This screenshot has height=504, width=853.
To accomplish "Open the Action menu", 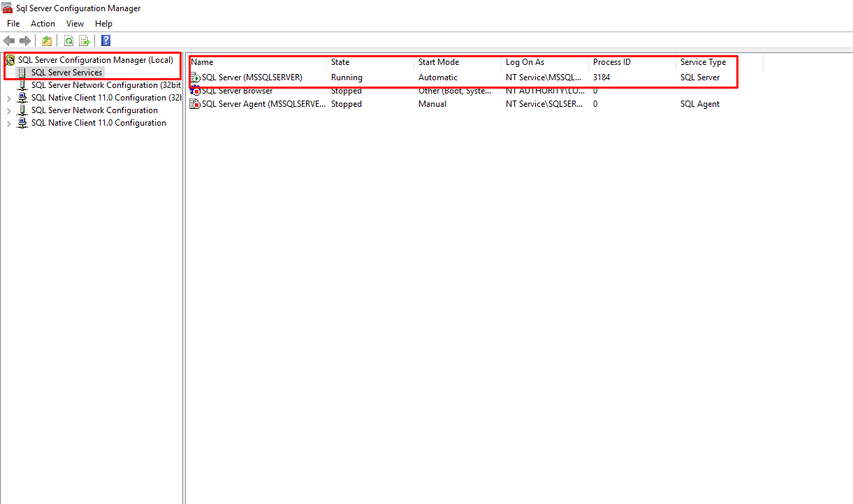I will (43, 24).
